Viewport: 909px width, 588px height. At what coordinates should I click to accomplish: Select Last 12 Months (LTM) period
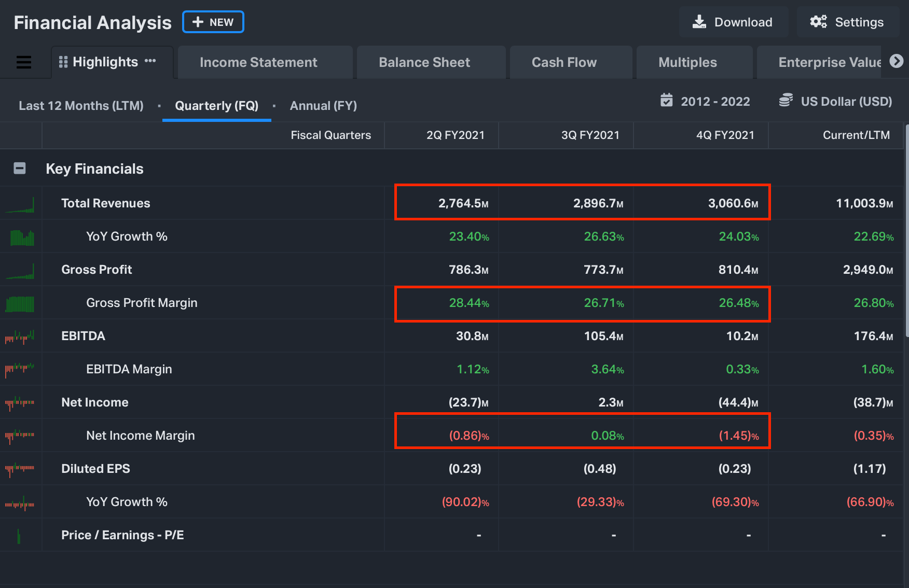81,106
